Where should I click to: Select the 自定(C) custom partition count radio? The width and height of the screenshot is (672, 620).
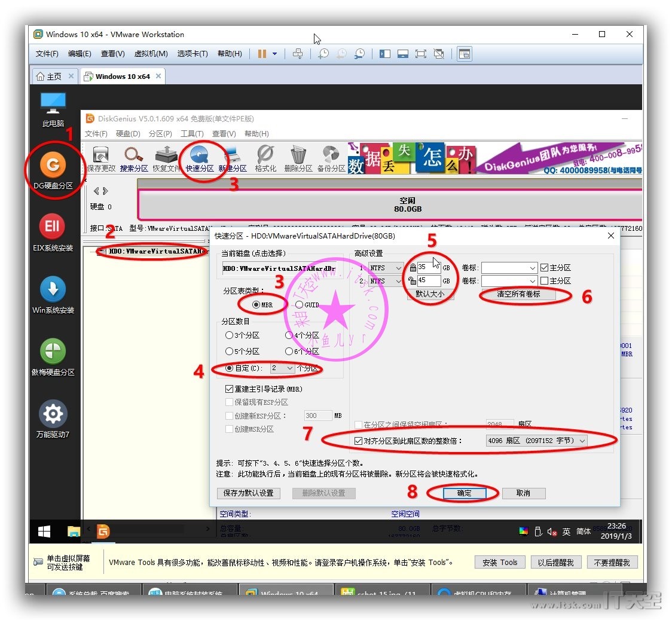(x=230, y=368)
